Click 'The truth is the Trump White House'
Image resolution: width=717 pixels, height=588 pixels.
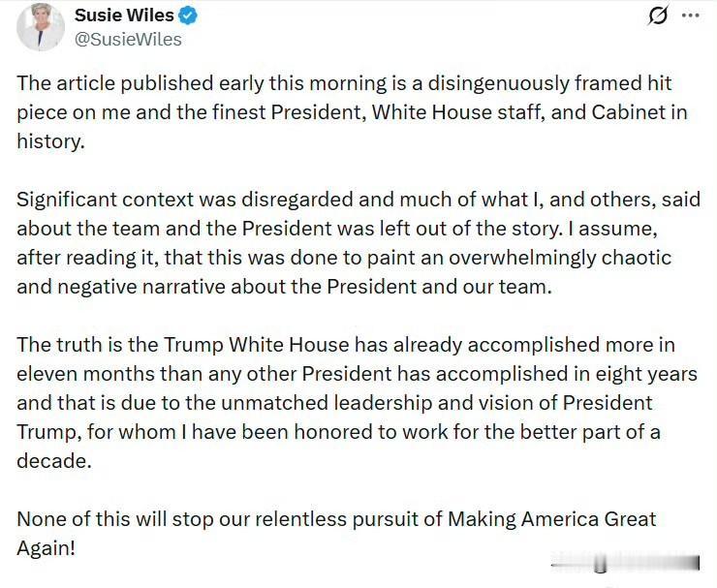tap(183, 345)
